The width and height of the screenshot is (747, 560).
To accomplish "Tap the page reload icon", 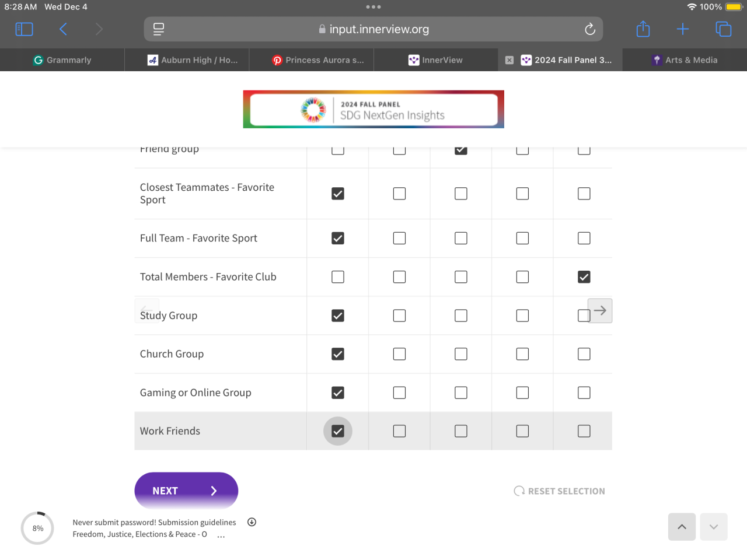I will click(590, 29).
